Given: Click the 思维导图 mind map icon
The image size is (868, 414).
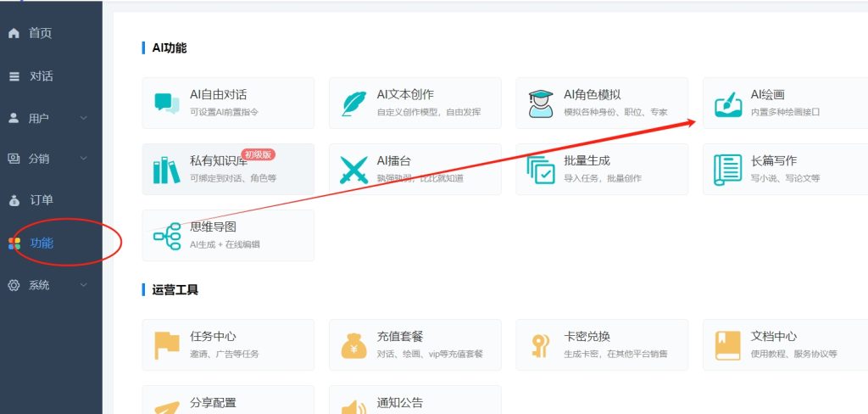Looking at the screenshot, I should tap(167, 236).
